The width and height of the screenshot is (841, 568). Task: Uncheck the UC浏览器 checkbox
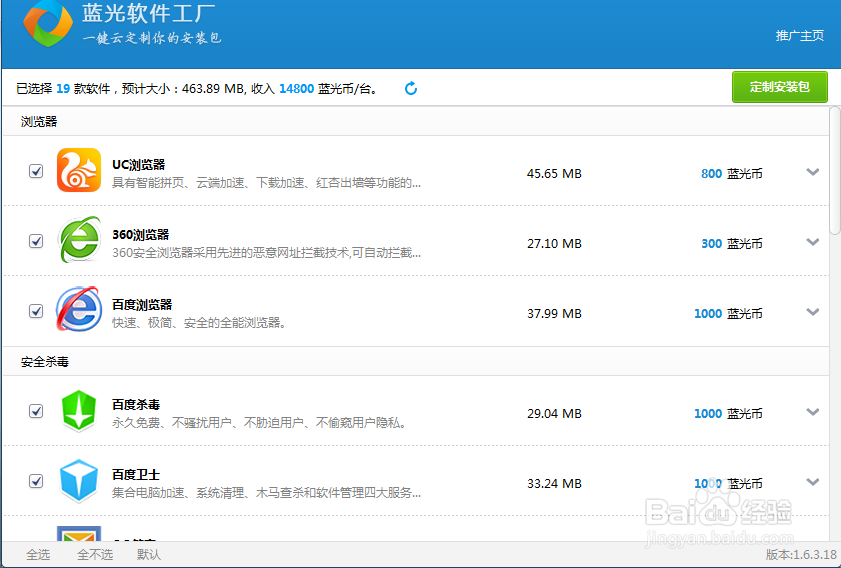click(36, 171)
